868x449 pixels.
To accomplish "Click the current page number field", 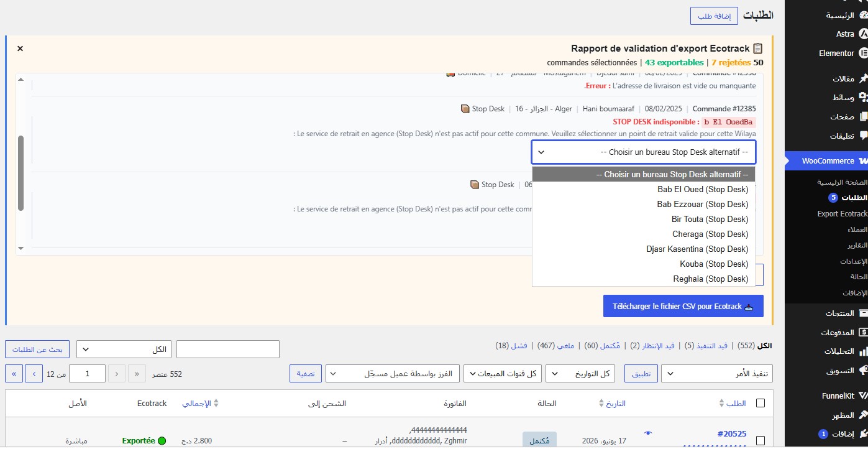I will 87,374.
